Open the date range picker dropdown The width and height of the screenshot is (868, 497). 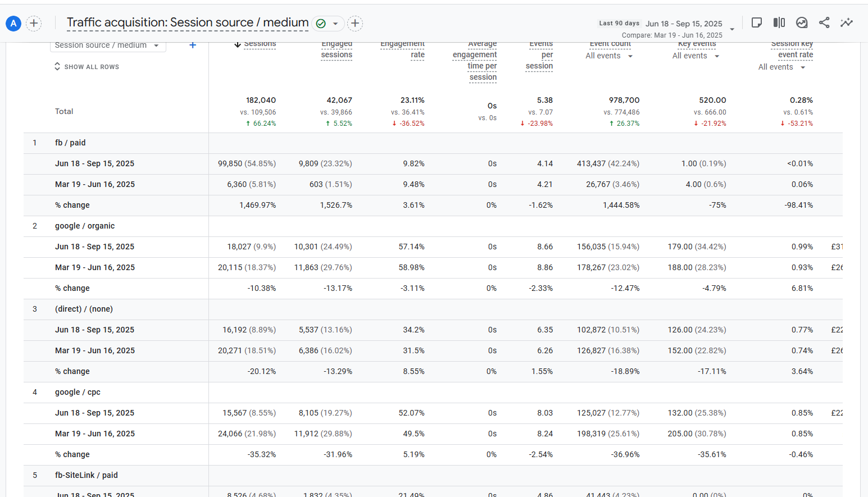coord(732,29)
